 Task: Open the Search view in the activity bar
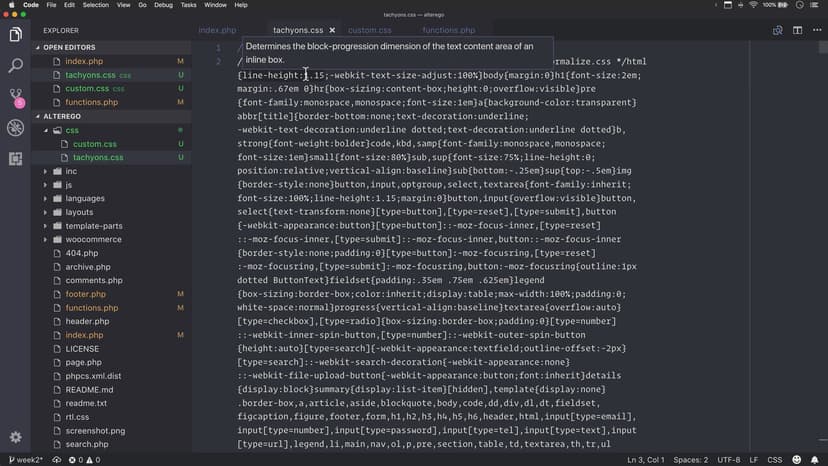(15, 66)
